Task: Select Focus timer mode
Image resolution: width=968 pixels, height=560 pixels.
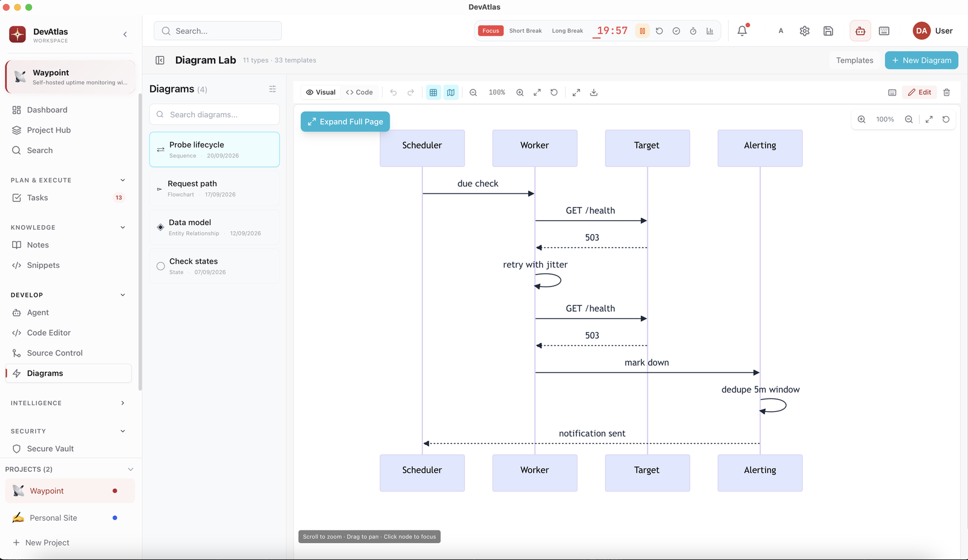Action: [491, 31]
